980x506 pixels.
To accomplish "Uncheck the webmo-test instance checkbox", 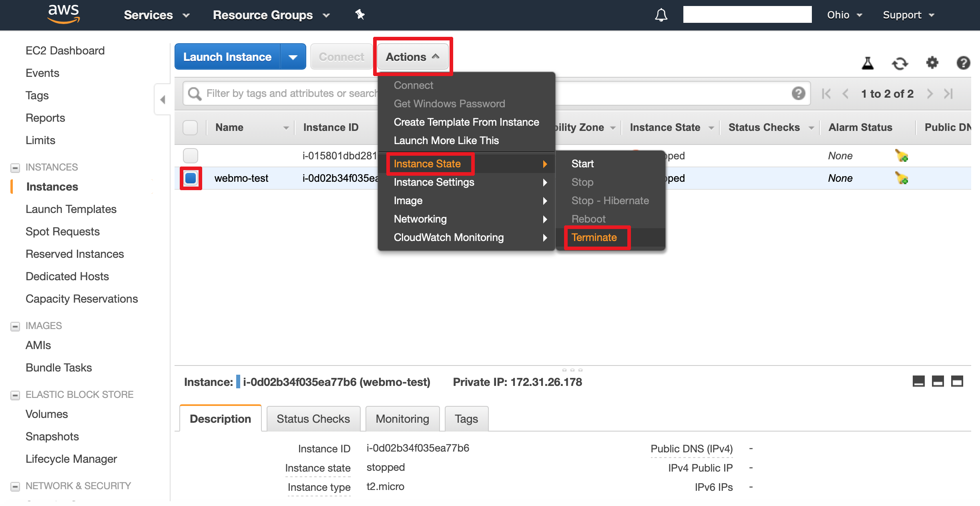I will click(191, 178).
